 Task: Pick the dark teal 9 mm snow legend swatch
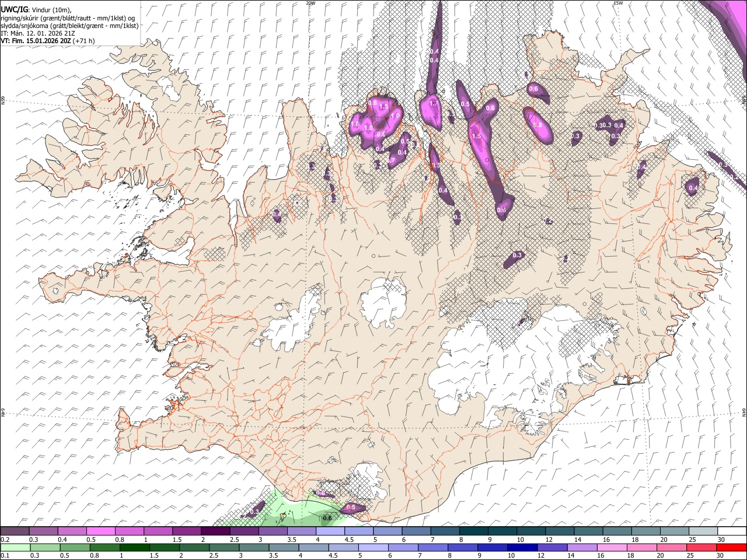(x=502, y=531)
